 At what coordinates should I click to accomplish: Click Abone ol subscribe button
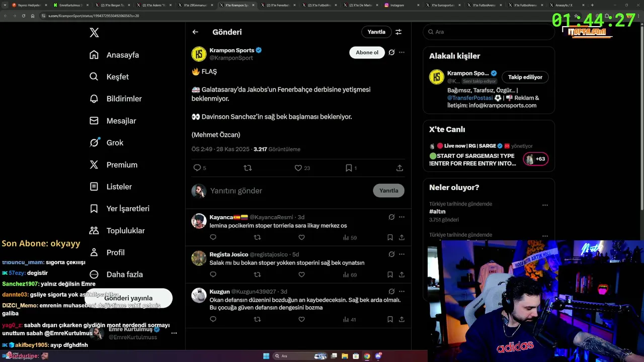[367, 52]
